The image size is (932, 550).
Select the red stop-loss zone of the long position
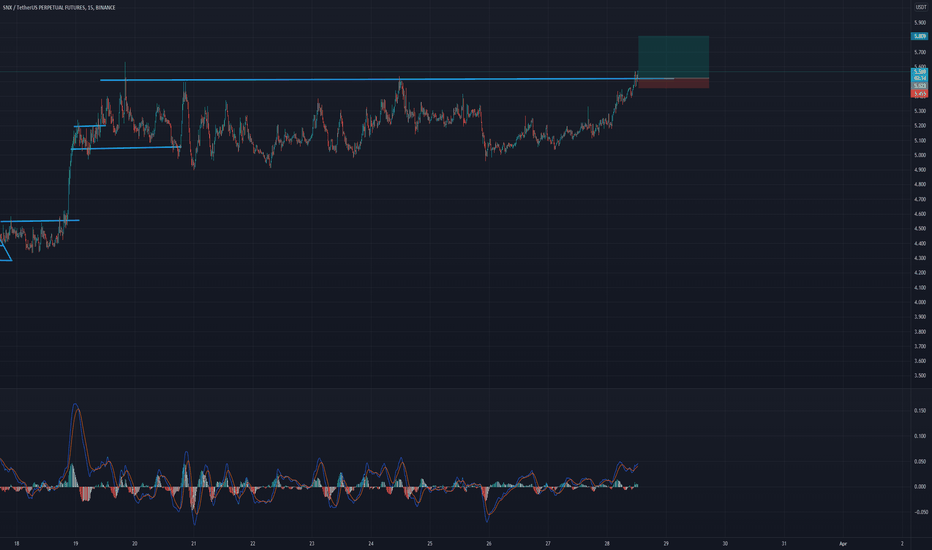(x=673, y=83)
